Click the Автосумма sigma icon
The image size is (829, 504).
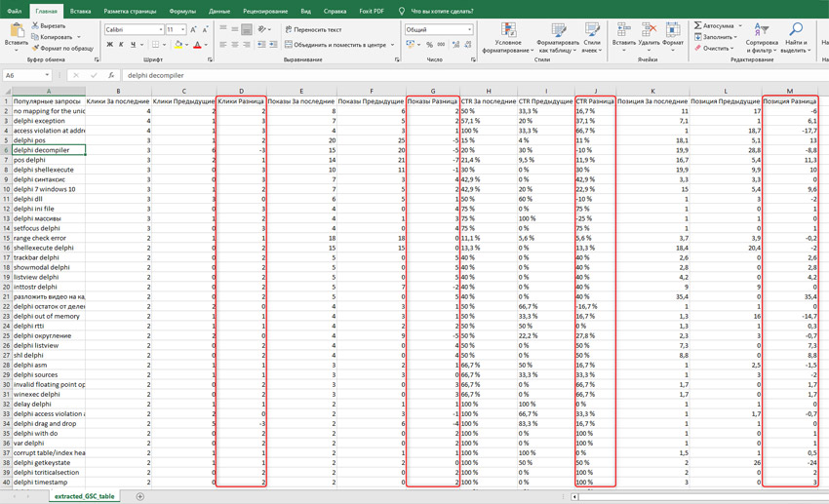click(x=698, y=25)
